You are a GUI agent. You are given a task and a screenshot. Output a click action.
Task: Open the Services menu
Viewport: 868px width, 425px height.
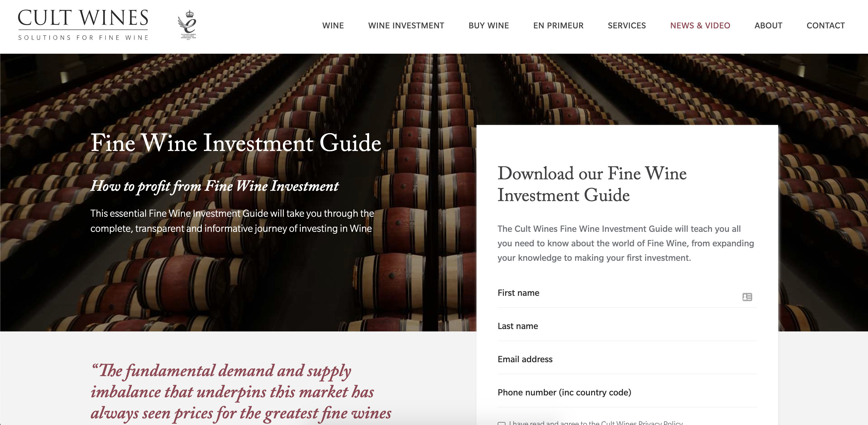pos(627,26)
